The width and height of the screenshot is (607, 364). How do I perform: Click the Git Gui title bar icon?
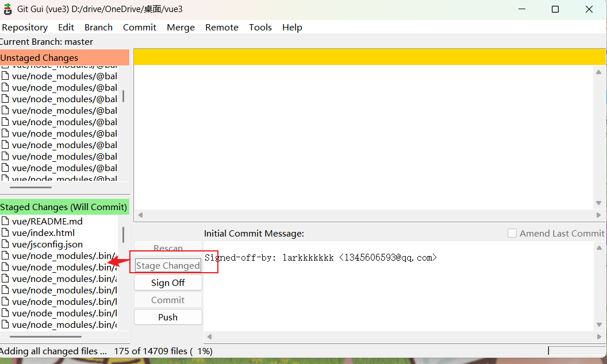click(7, 9)
